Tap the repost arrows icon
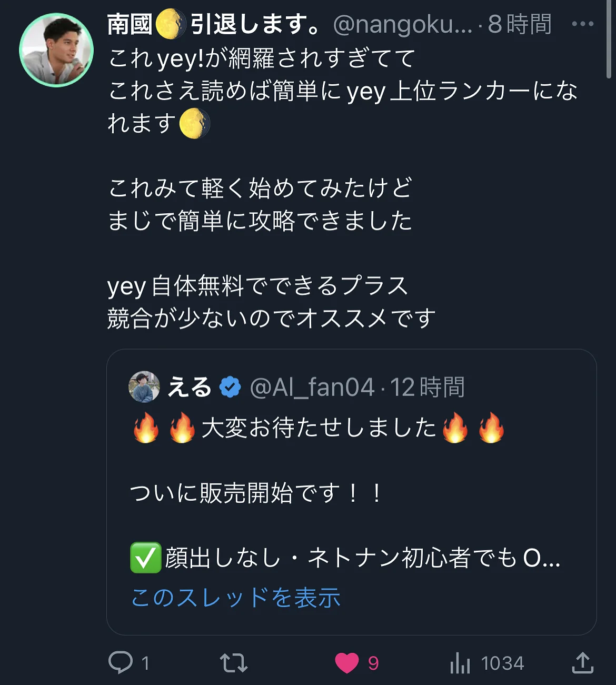616x685 pixels. (233, 662)
